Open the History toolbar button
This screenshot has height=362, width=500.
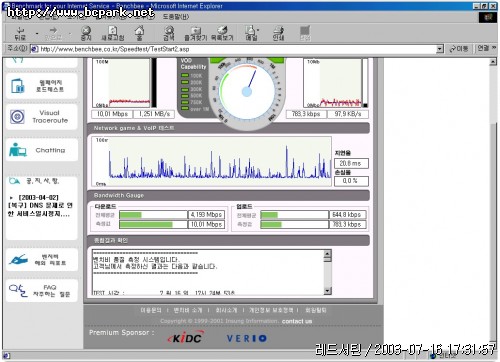click(222, 33)
